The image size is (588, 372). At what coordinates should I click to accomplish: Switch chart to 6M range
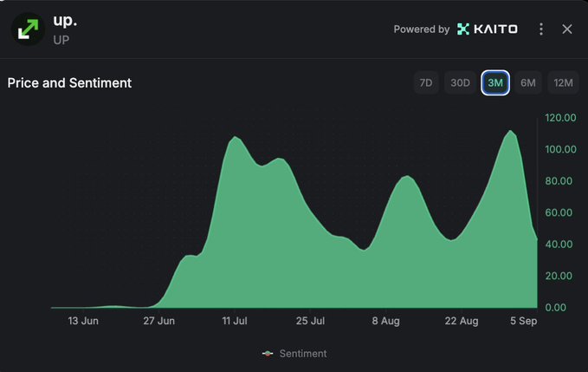528,82
